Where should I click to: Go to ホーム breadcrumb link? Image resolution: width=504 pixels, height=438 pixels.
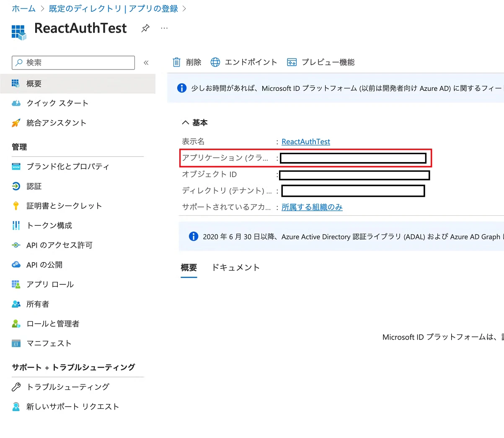(23, 8)
